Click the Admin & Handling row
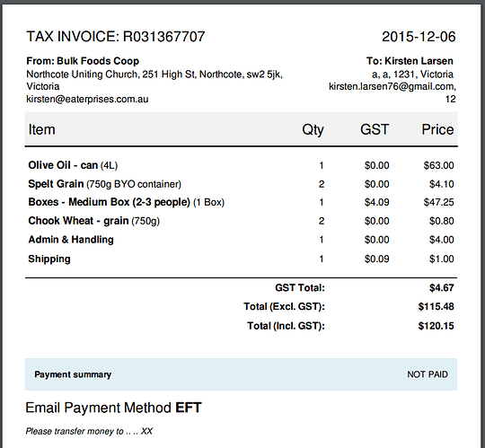Image resolution: width=485 pixels, height=448 pixels. [241, 240]
